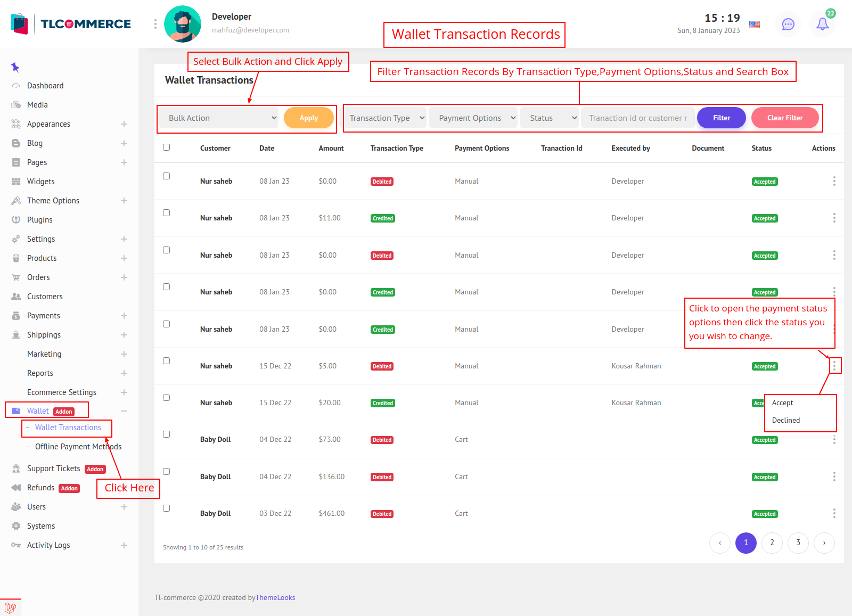Select the $5.00 transaction checkbox
Screen dimensions: 852x616
pyautogui.click(x=167, y=361)
